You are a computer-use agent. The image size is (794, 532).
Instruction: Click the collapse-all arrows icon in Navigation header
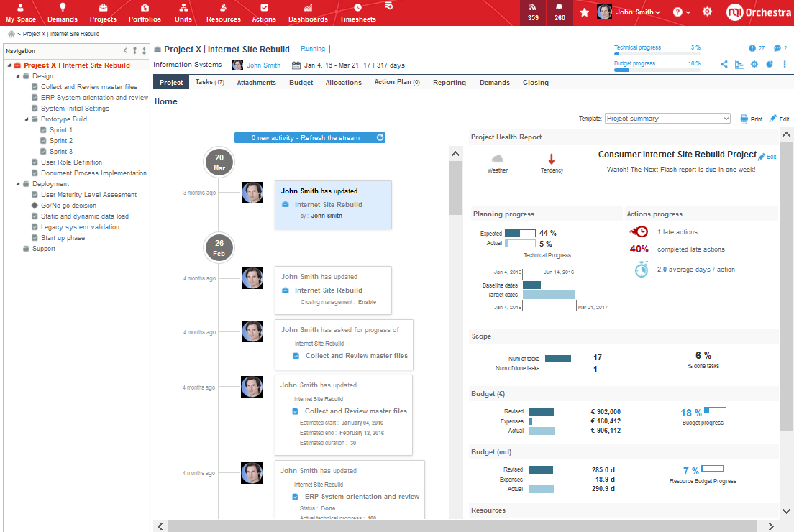(145, 50)
